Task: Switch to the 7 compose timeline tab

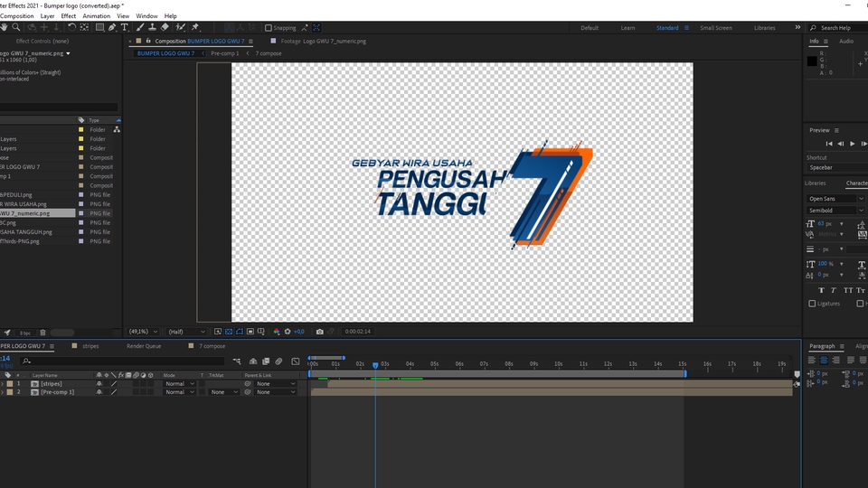Action: pos(212,346)
